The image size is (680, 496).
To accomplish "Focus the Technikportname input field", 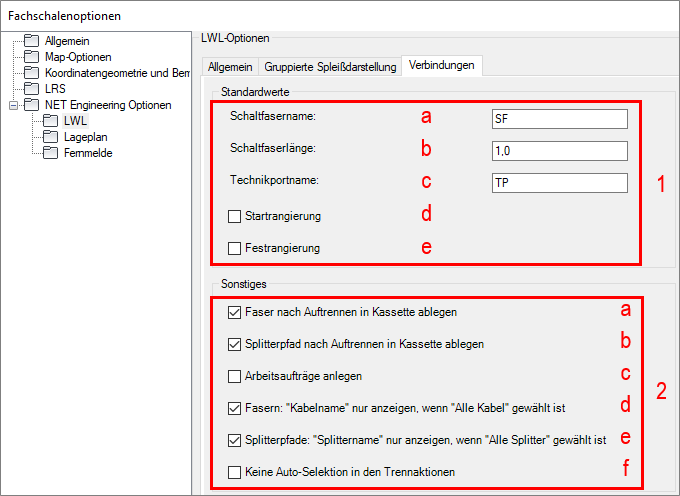I will 559,183.
